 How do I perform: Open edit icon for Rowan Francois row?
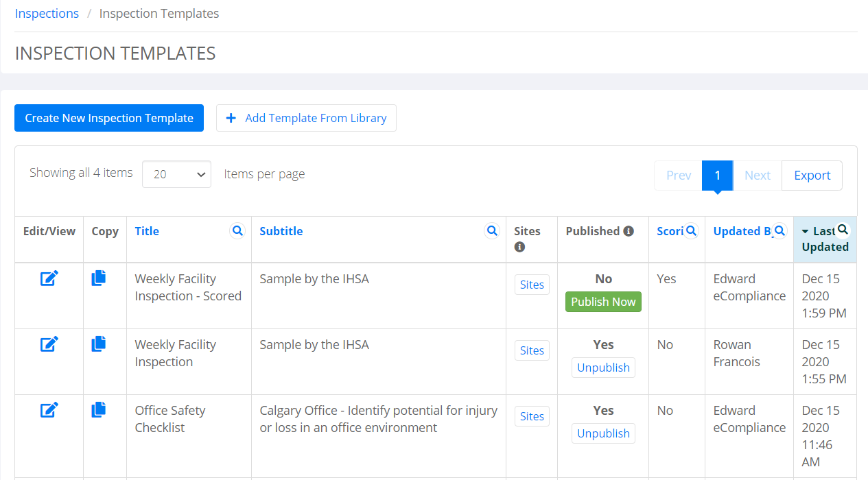pyautogui.click(x=49, y=344)
